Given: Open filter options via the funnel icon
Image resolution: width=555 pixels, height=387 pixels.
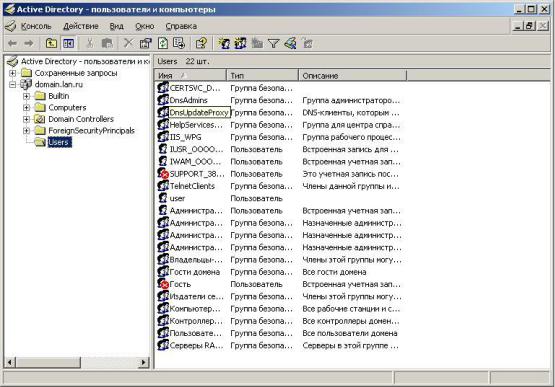Looking at the screenshot, I should [x=274, y=44].
